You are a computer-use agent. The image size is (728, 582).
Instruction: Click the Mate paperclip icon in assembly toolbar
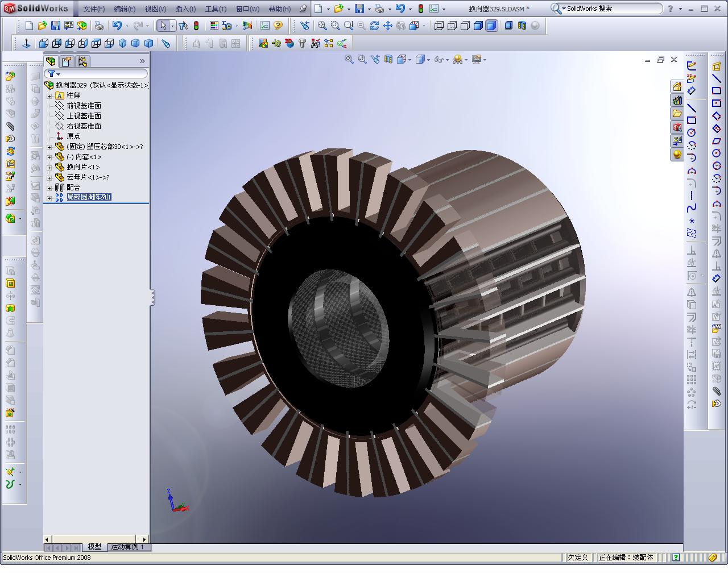click(10, 126)
